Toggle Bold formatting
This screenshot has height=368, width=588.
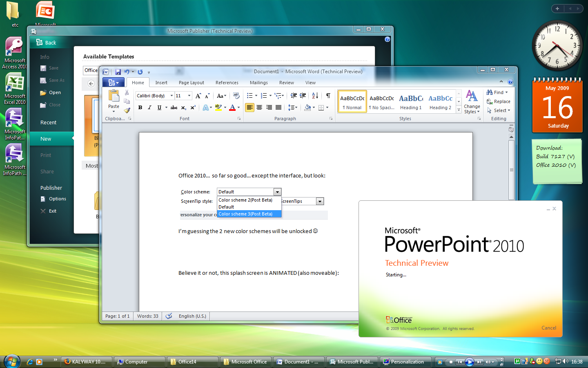point(140,108)
